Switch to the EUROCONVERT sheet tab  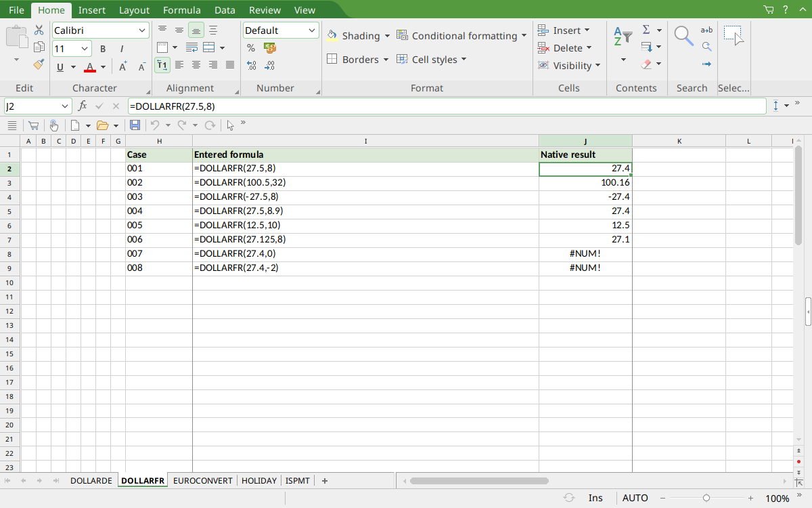pos(203,481)
